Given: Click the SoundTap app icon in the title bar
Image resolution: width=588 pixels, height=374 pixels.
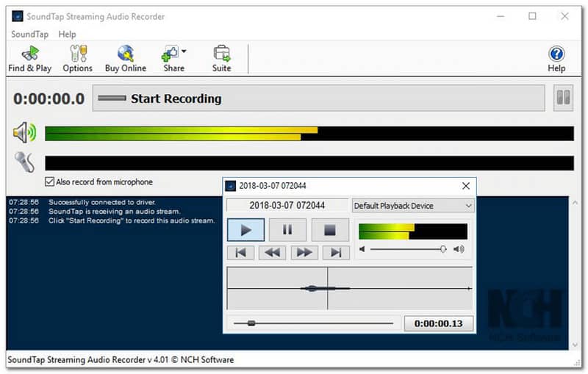Looking at the screenshot, I should click(x=18, y=16).
